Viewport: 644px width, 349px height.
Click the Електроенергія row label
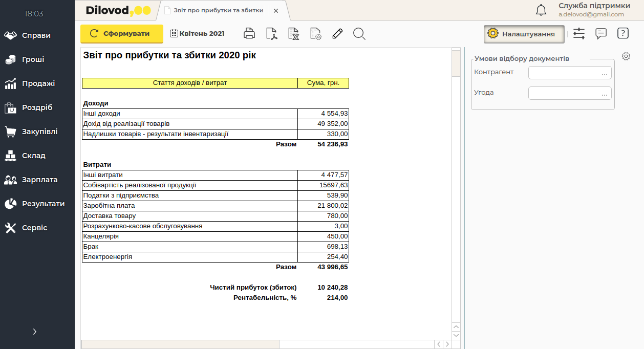pyautogui.click(x=108, y=257)
